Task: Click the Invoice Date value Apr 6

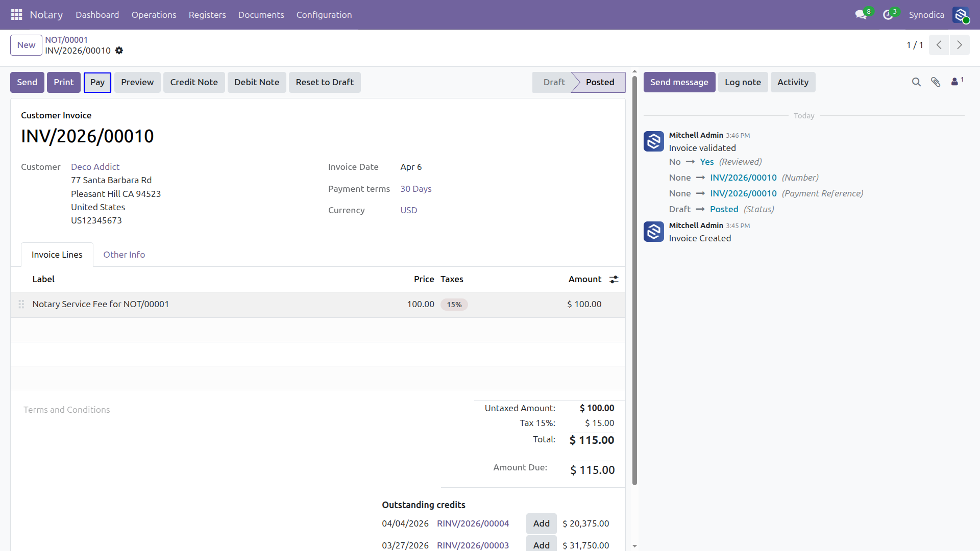Action: coord(411,167)
